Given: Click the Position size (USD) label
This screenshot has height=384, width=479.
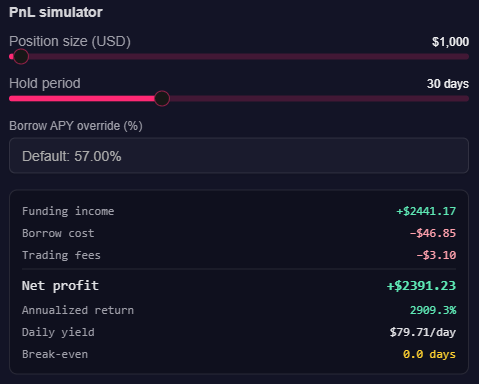Looking at the screenshot, I should pyautogui.click(x=70, y=41).
